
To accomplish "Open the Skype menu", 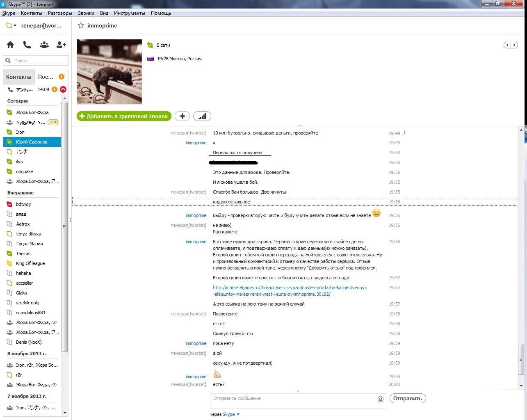I will (9, 13).
